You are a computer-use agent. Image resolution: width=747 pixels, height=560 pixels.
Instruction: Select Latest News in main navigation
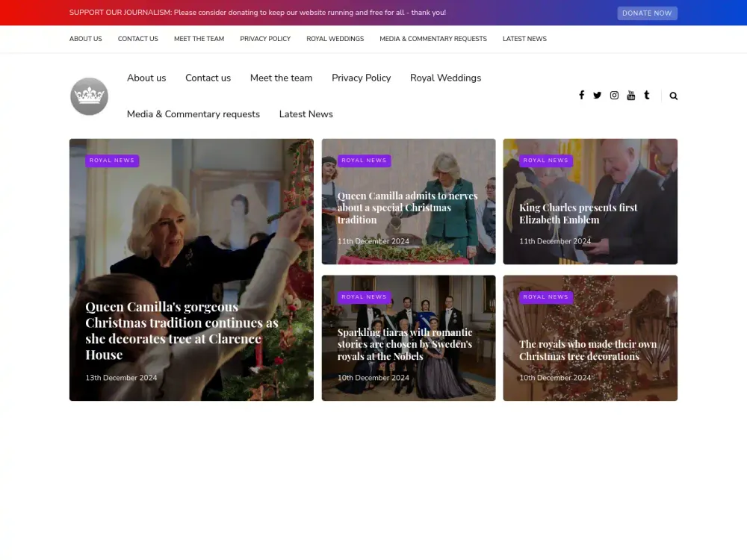(x=306, y=114)
